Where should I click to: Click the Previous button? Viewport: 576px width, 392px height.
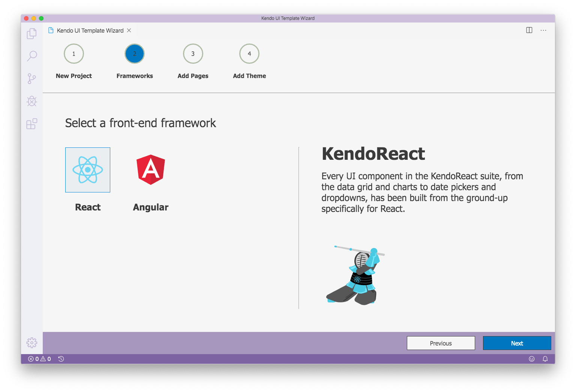tap(441, 343)
